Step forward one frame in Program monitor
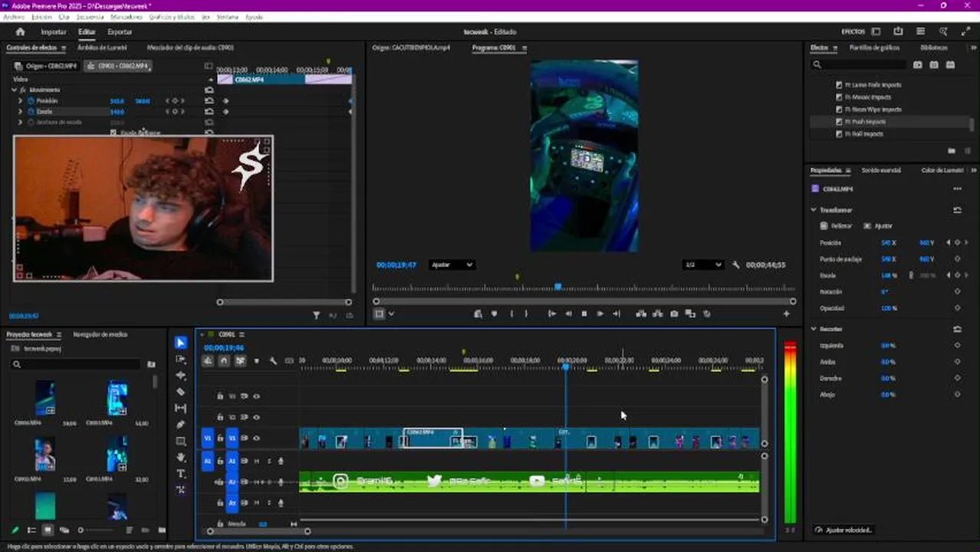 (600, 314)
